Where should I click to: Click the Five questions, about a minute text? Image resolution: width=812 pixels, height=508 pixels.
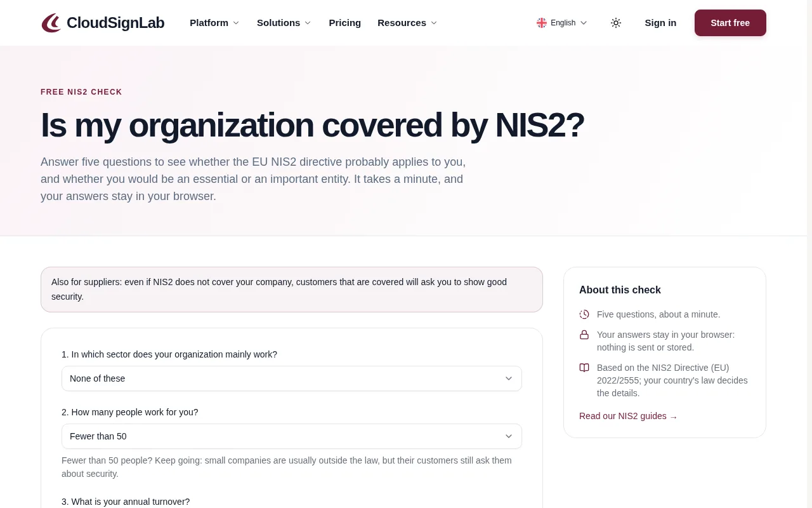click(x=658, y=314)
